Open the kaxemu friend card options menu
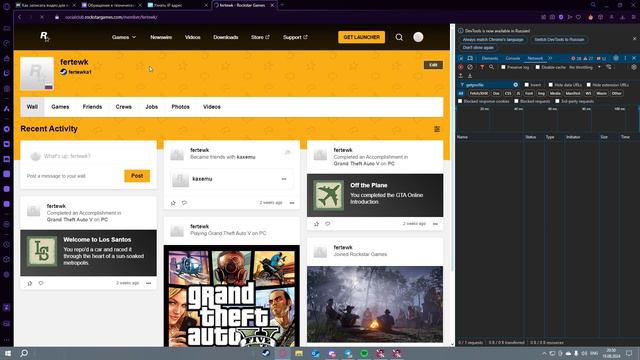Image resolution: width=640 pixels, height=360 pixels. (x=284, y=179)
